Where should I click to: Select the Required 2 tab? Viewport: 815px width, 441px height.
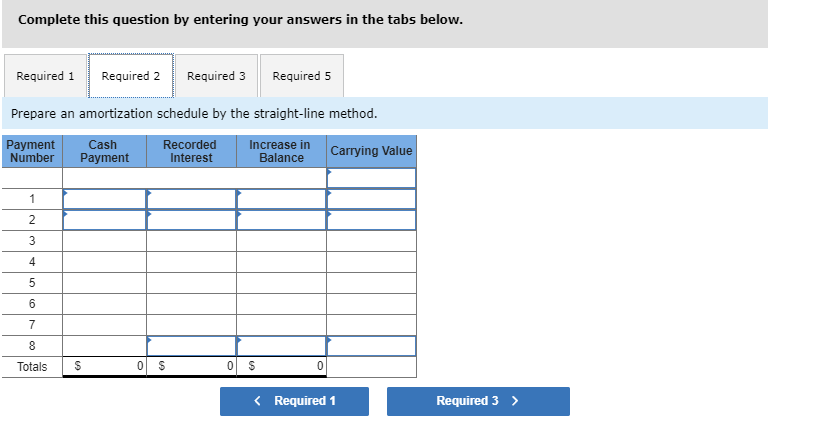coord(131,76)
